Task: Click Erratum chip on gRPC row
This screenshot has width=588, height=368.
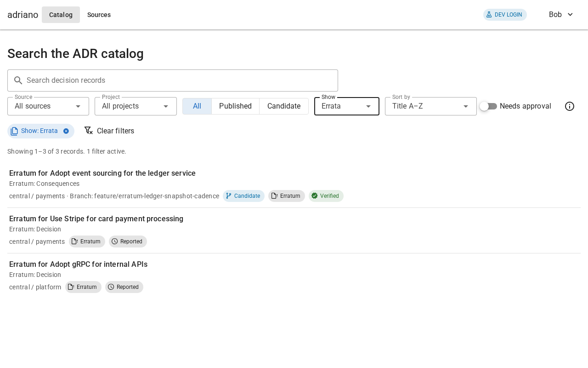Action: tap(83, 287)
